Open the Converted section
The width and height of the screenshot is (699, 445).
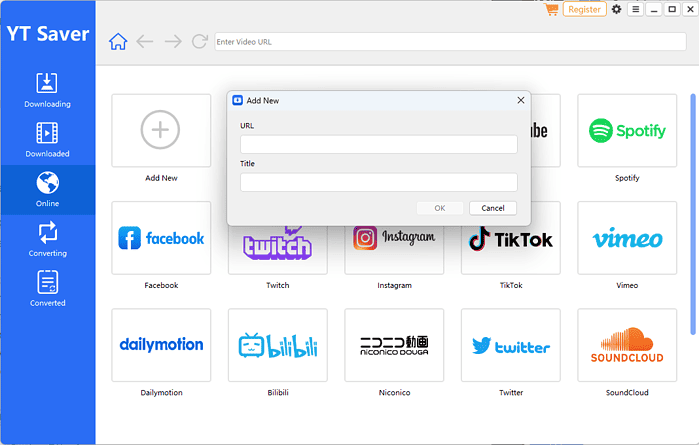click(47, 289)
